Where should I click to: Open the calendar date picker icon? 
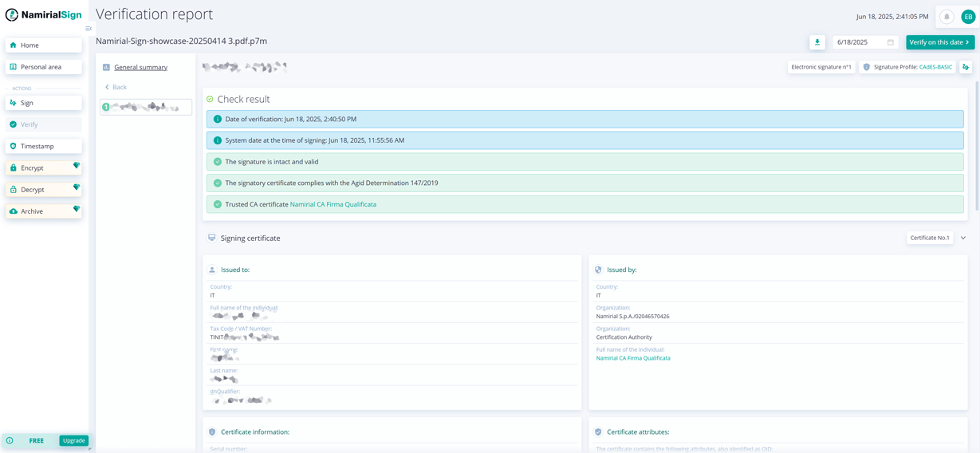[x=891, y=42]
